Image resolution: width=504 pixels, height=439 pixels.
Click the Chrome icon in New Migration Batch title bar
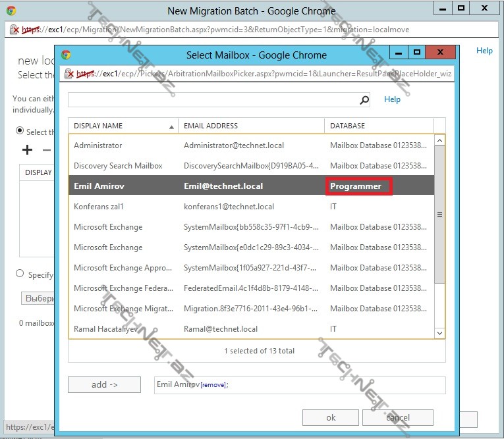11,11
